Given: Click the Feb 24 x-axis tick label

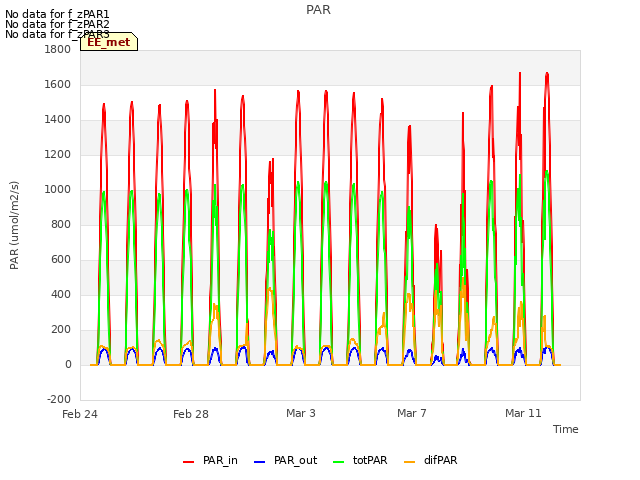Looking at the screenshot, I should pyautogui.click(x=80, y=414).
